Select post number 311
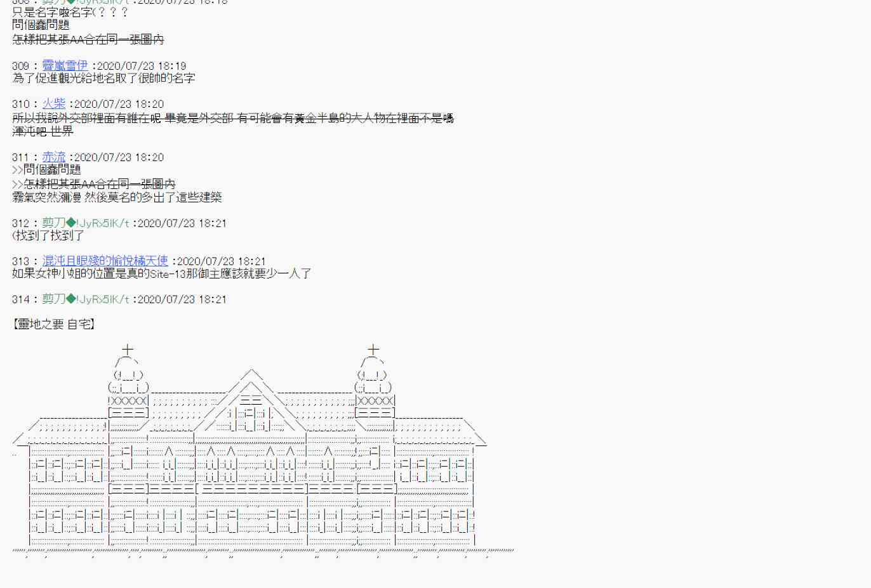This screenshot has height=588, width=871. click(x=20, y=158)
